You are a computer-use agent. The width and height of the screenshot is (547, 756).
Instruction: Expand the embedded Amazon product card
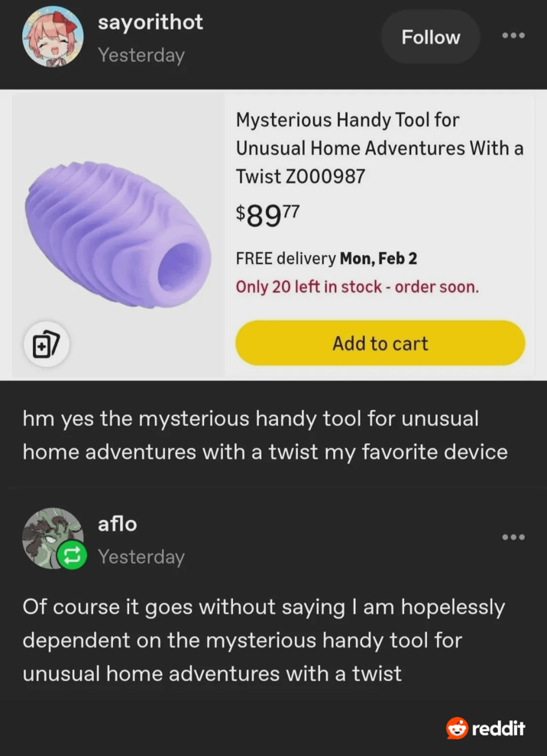273,233
